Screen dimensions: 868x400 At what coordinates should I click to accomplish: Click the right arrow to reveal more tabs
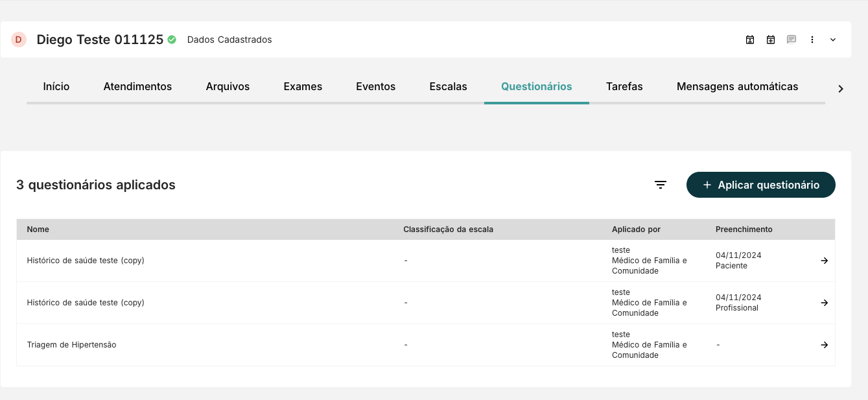pyautogui.click(x=841, y=88)
